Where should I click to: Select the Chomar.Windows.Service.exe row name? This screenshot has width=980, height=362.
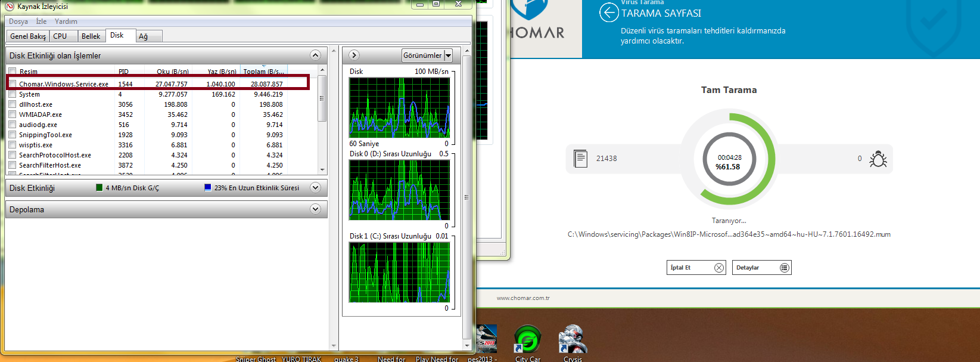64,84
